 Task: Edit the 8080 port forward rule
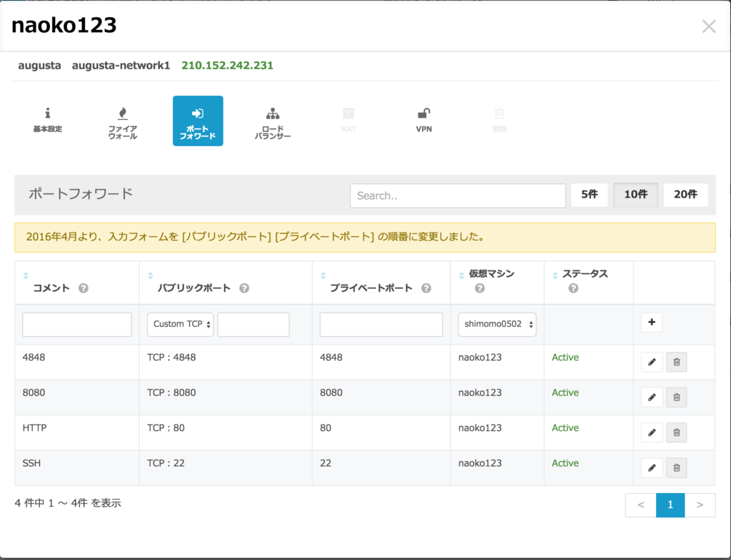pos(652,397)
